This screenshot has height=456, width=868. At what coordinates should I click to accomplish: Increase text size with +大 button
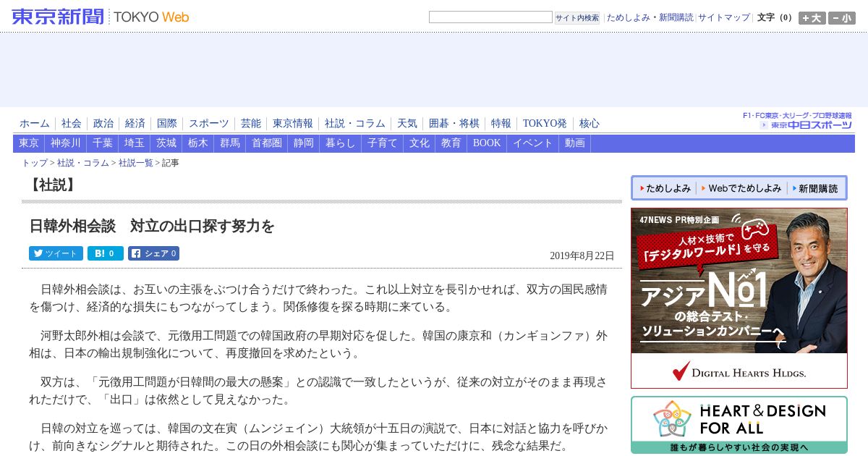812,18
